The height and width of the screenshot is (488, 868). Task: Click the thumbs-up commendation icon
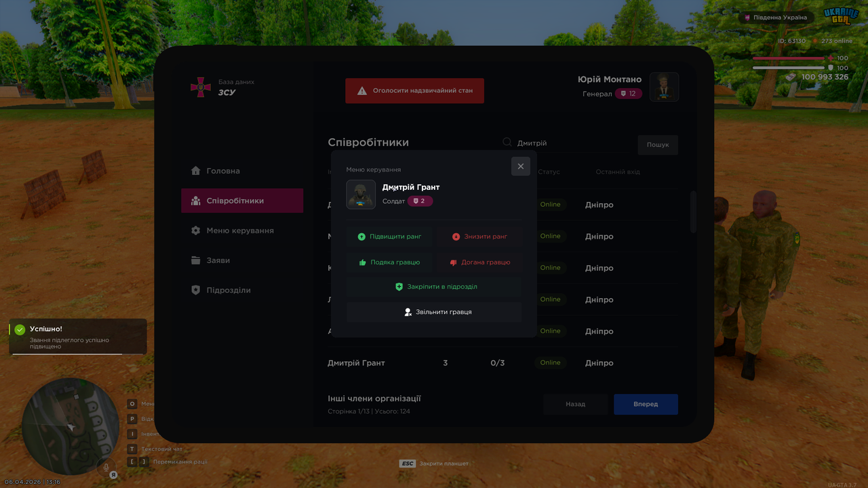(363, 262)
